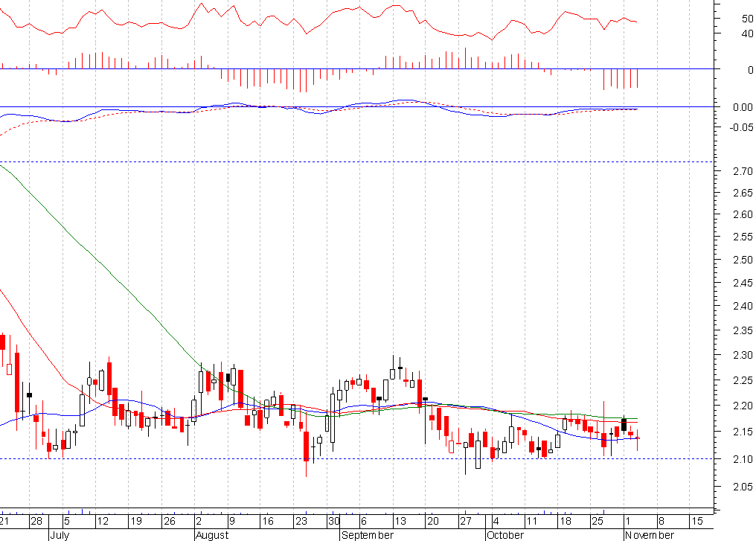Click the 2.10 price axis label
The height and width of the screenshot is (541, 756).
743,459
